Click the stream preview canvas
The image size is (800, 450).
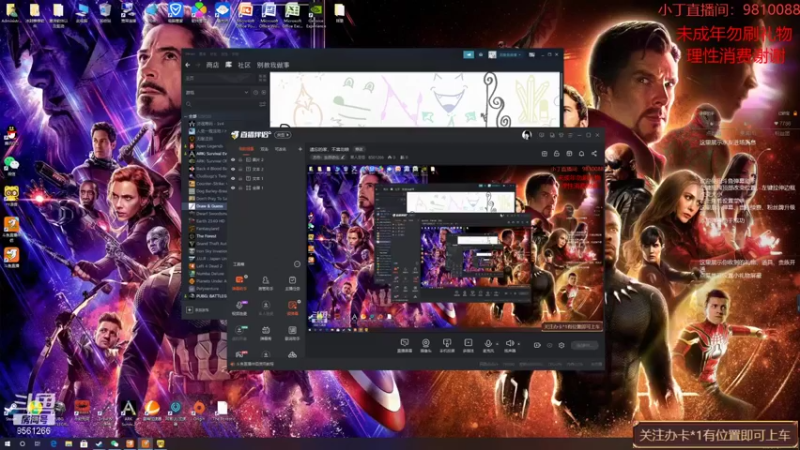point(455,248)
